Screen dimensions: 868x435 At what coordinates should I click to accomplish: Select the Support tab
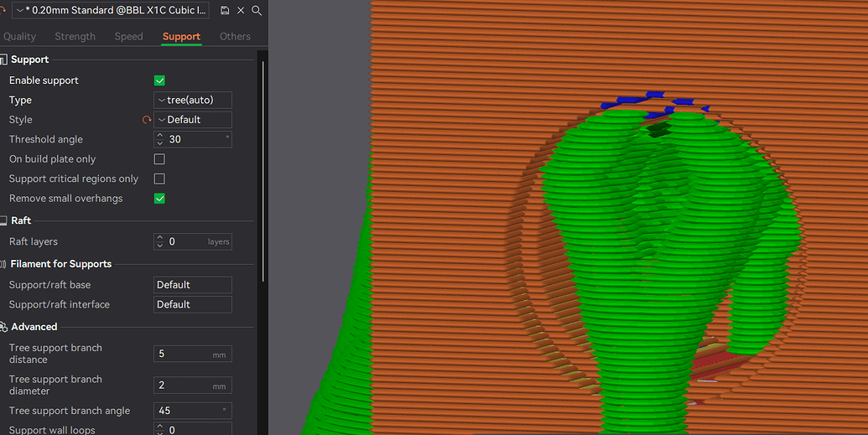[181, 37]
